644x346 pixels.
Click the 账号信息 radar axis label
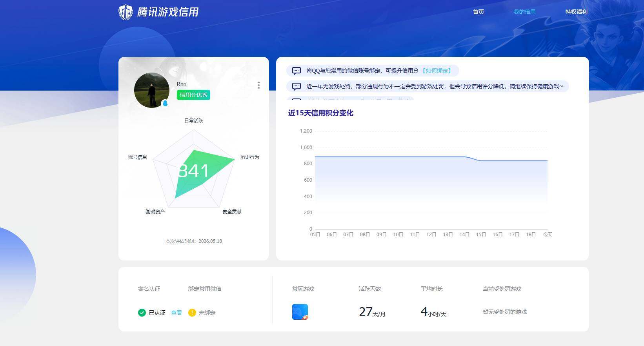(x=137, y=157)
